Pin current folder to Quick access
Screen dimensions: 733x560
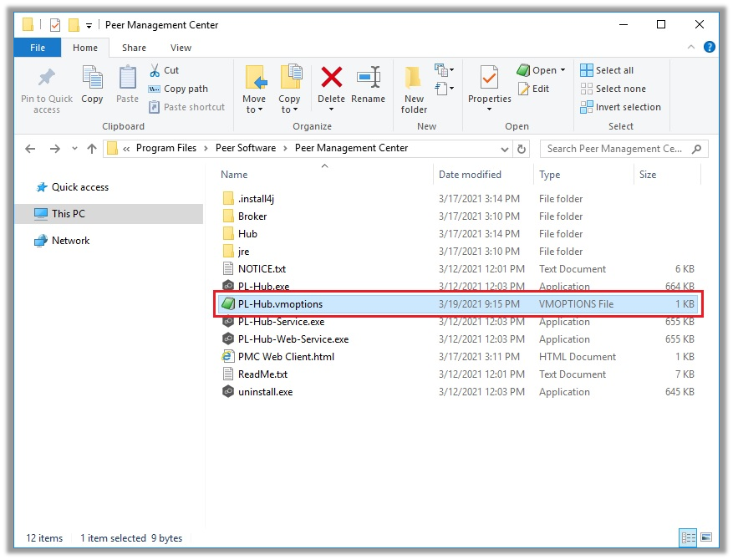point(46,88)
